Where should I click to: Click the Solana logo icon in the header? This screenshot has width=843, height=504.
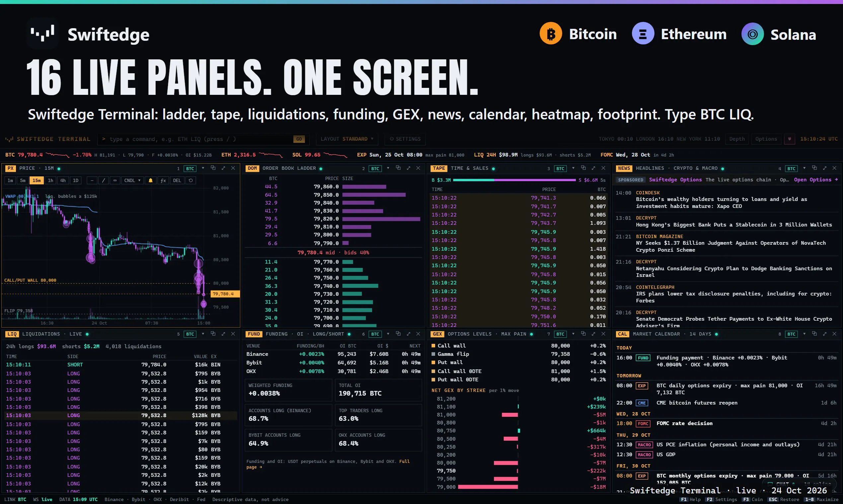[753, 33]
